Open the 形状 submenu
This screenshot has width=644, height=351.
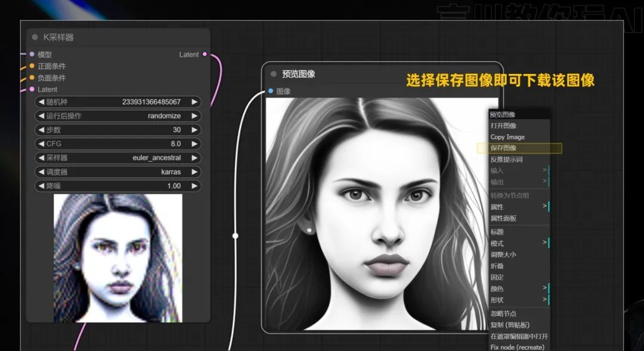click(519, 300)
